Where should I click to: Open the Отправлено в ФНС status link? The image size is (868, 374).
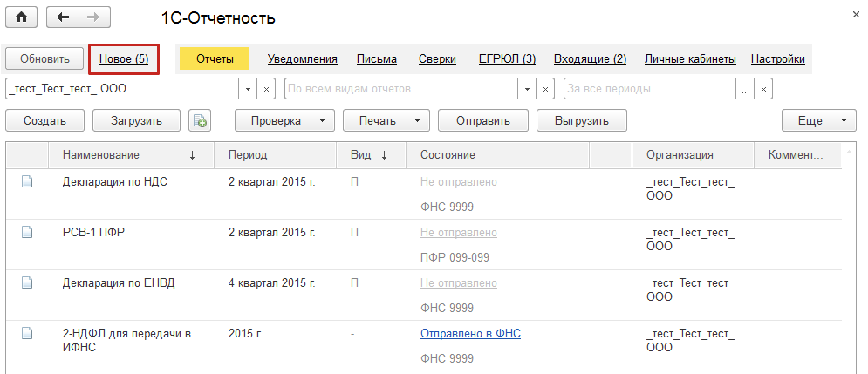[470, 334]
